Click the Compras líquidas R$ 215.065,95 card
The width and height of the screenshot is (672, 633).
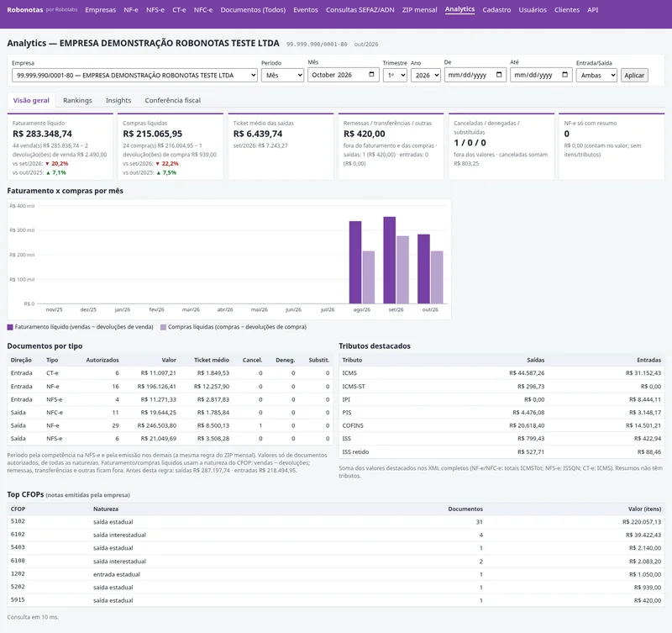[171, 146]
